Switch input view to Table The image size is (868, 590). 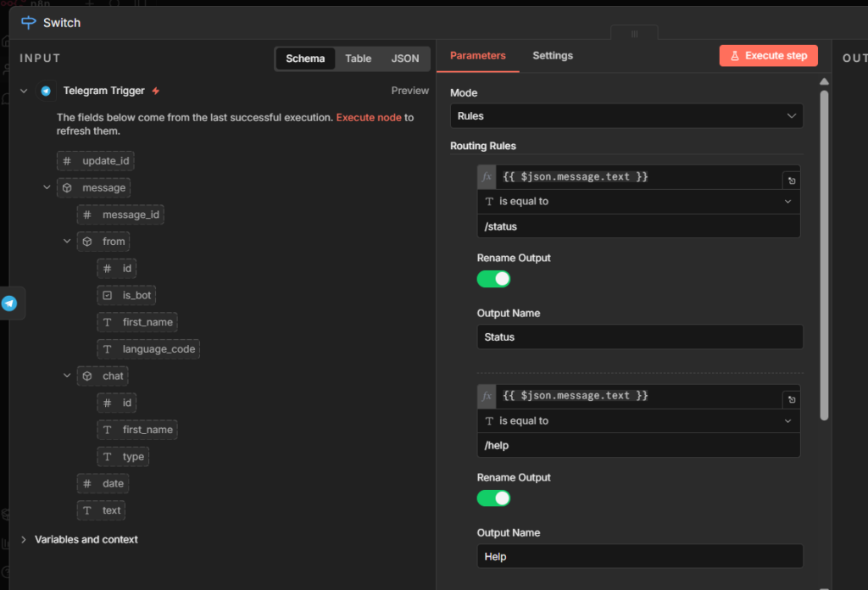(x=358, y=58)
